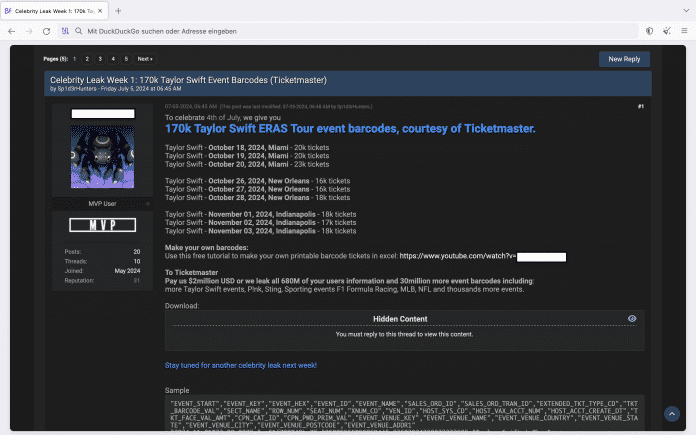Reload the page with the refresh icon
Viewport: 696px width, 435px height.
point(46,31)
